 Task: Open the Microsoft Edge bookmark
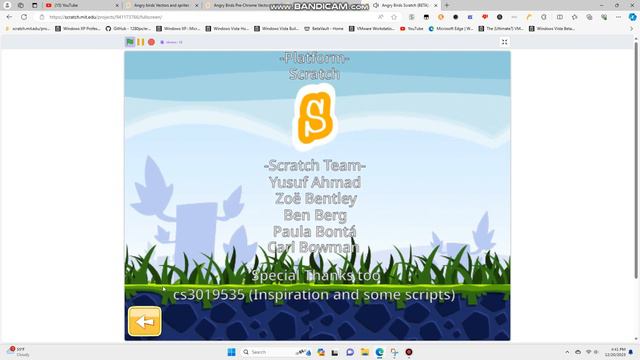coord(451,29)
